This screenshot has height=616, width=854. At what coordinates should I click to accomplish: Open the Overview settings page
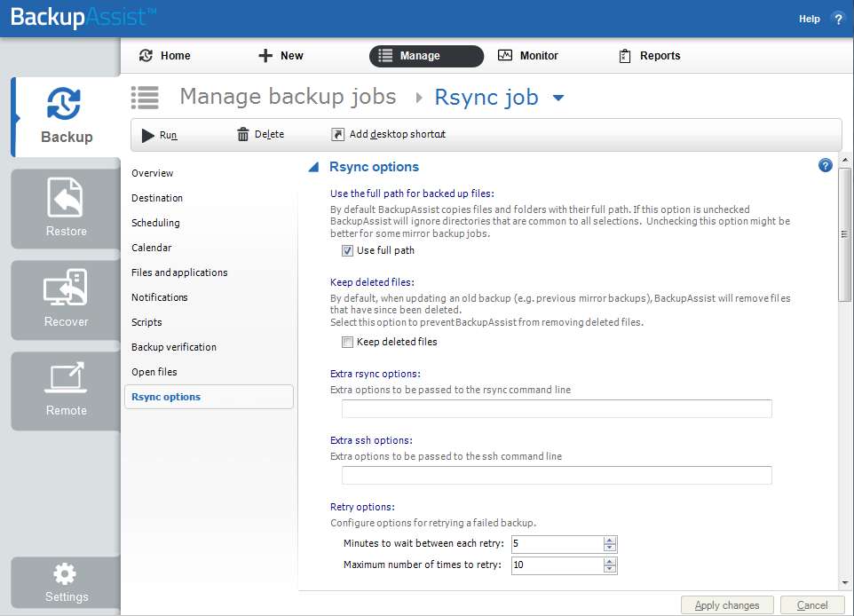pos(153,173)
